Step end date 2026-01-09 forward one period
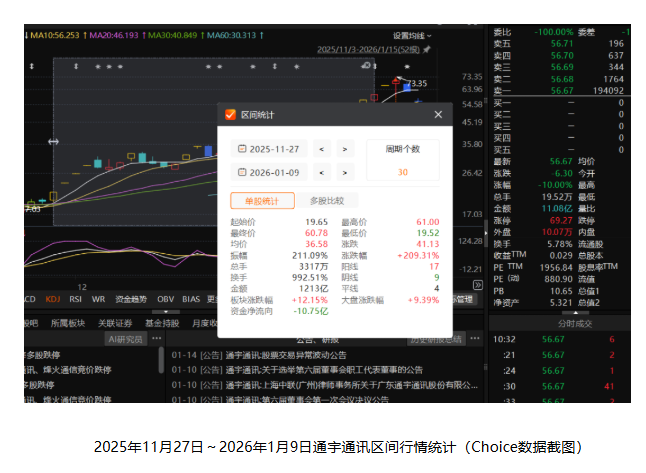The image size is (646, 473). pyautogui.click(x=344, y=172)
